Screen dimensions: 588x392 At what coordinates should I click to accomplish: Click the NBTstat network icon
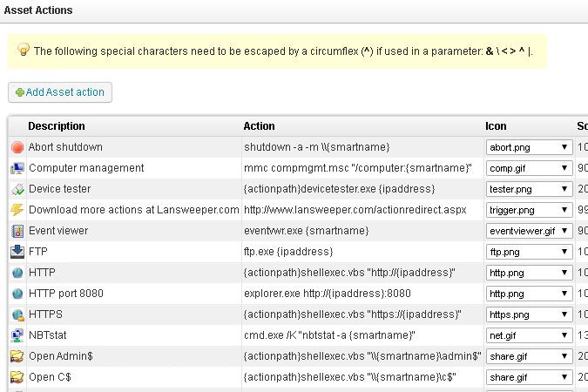(17, 335)
